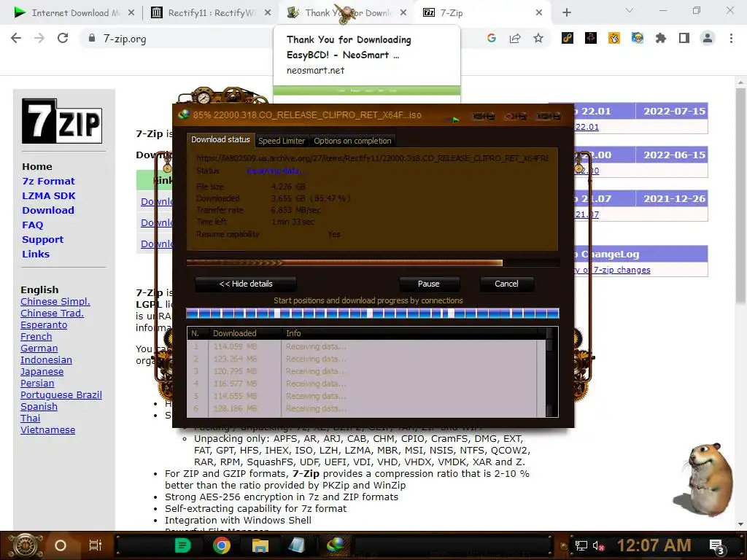
Task: Open the network status tray icon
Action: (581, 545)
